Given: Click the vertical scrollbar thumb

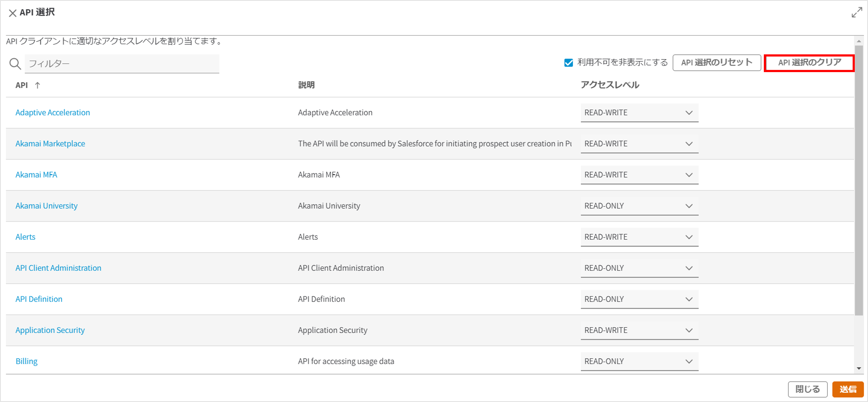Looking at the screenshot, I should tap(859, 180).
